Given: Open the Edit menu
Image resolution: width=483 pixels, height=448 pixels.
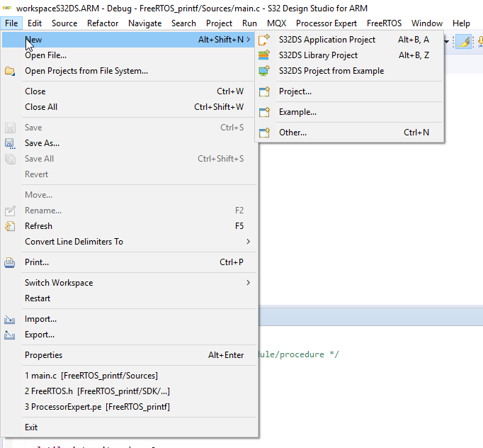Looking at the screenshot, I should 35,23.
